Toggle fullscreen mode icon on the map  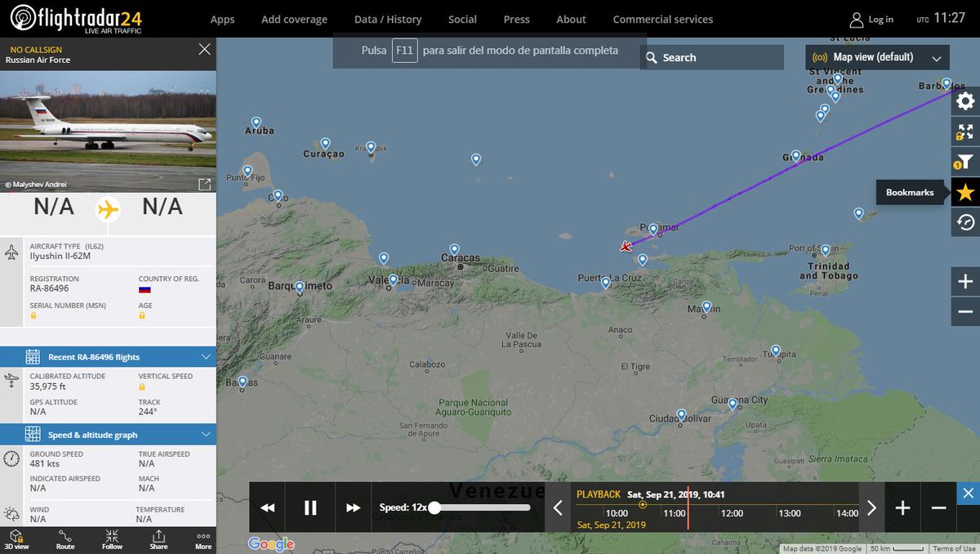(x=965, y=132)
